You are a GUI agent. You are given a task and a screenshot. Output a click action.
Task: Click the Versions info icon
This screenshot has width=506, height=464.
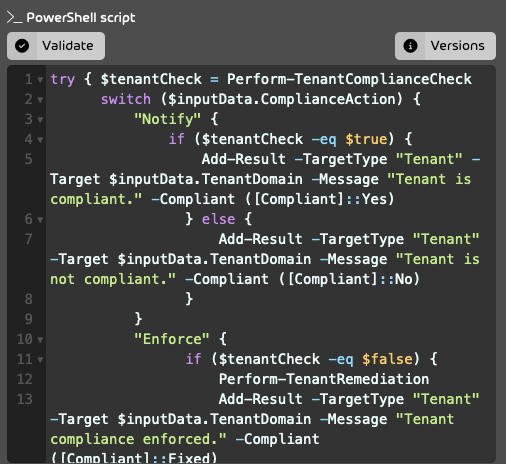click(x=410, y=46)
